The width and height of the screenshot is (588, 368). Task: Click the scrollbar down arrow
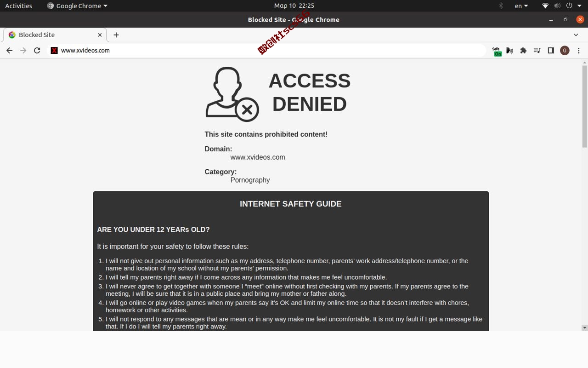pyautogui.click(x=585, y=328)
